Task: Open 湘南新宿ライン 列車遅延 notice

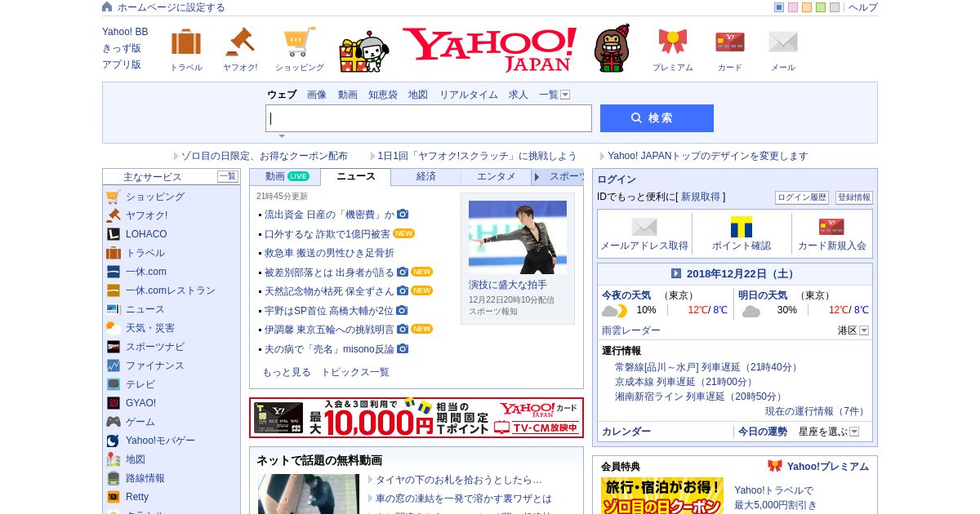Action: [699, 397]
